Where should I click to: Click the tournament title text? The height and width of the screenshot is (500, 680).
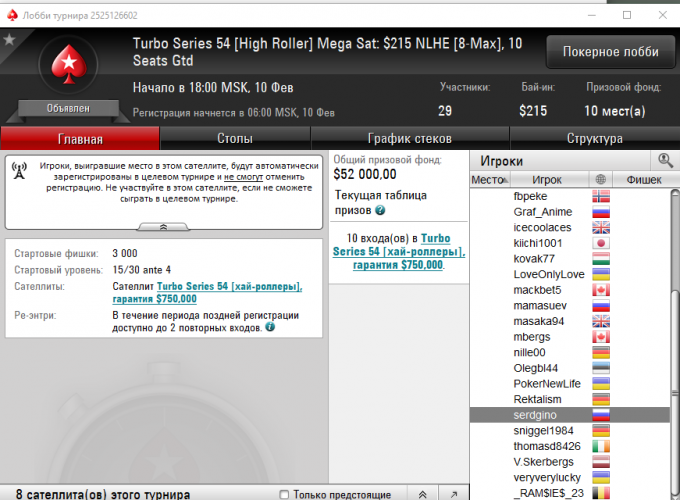(x=327, y=52)
